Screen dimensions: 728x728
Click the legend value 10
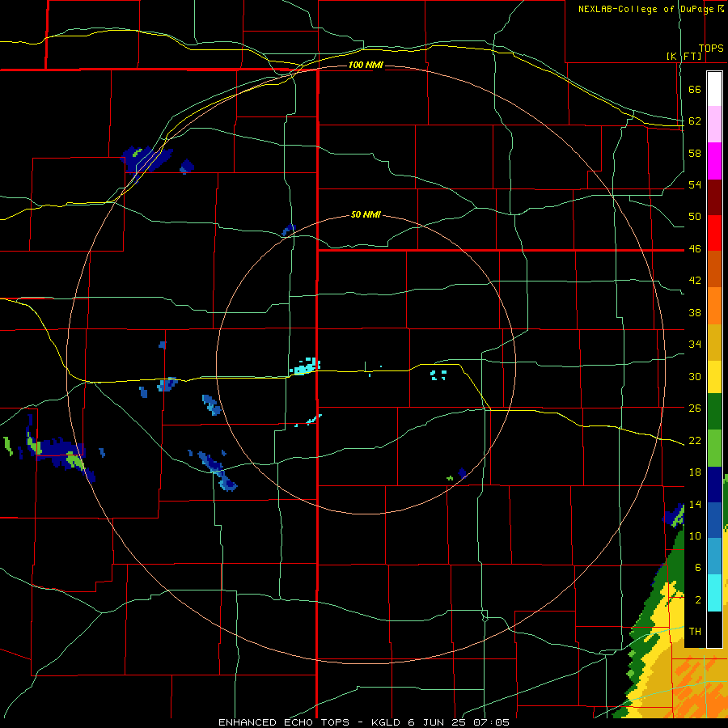(695, 535)
